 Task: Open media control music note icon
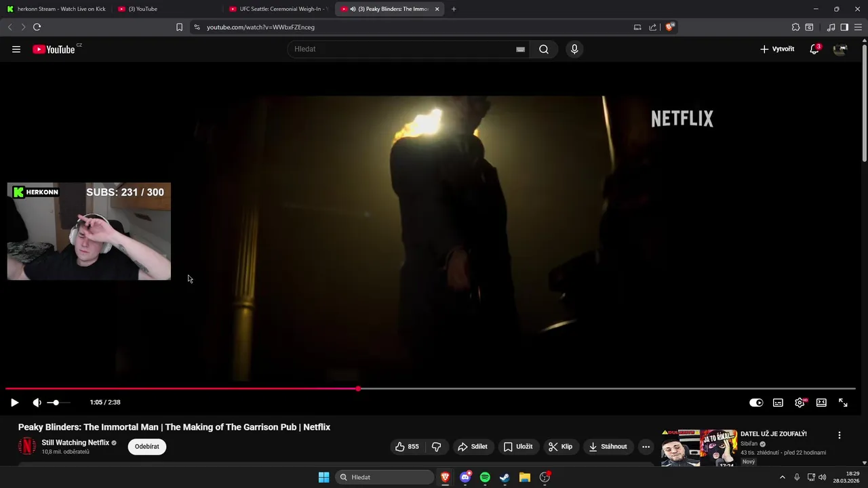tap(831, 27)
